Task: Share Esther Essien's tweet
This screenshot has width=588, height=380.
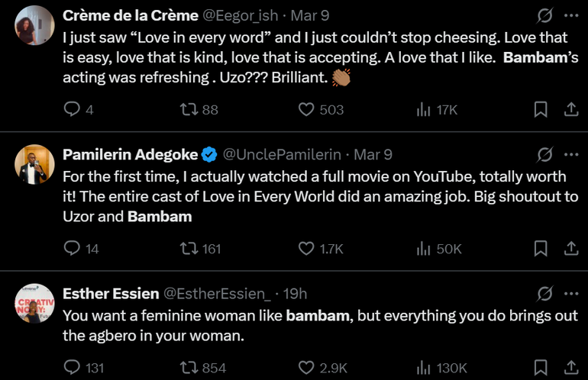Action: point(570,368)
